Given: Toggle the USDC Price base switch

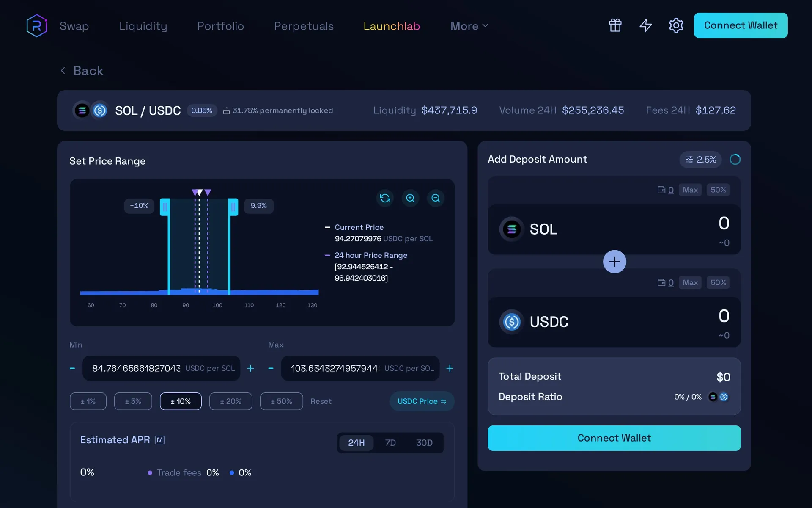Looking at the screenshot, I should [x=422, y=401].
